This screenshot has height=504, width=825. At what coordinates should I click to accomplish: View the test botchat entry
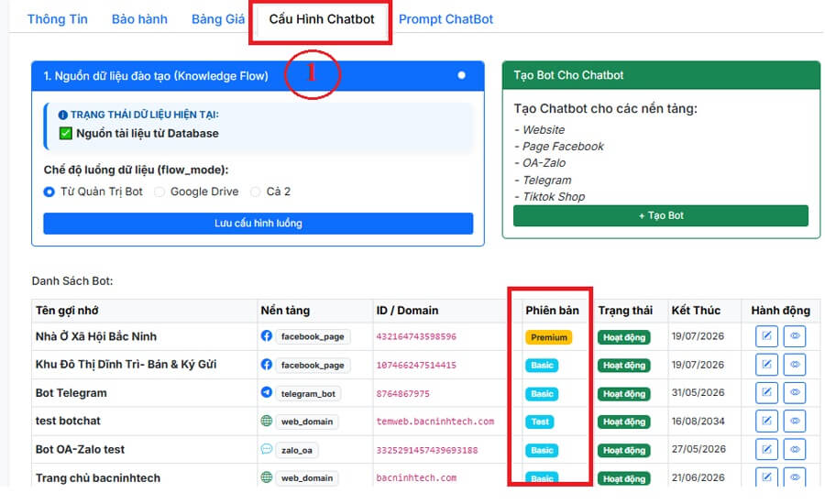[795, 421]
